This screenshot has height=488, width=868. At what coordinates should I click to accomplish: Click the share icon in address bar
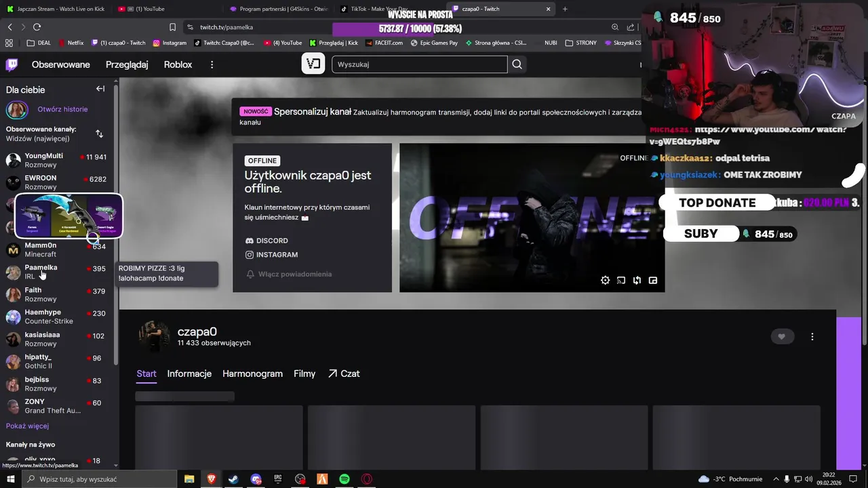pyautogui.click(x=631, y=27)
